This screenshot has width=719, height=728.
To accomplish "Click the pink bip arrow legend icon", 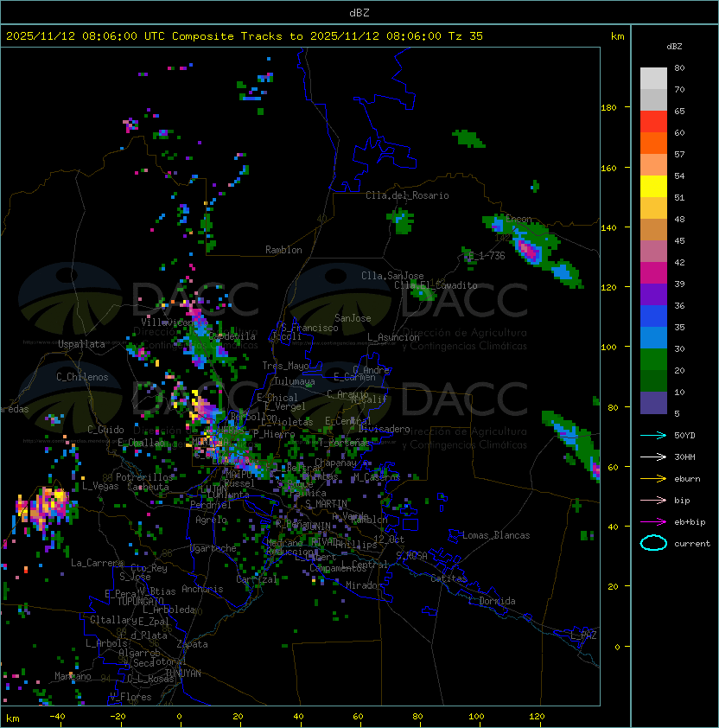I will (653, 501).
